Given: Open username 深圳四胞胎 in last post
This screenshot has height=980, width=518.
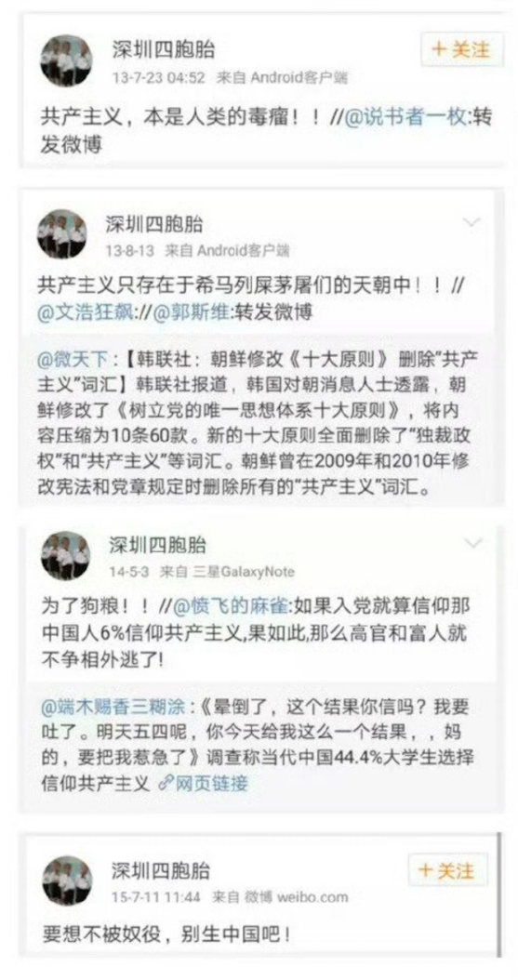Looking at the screenshot, I should tap(161, 870).
